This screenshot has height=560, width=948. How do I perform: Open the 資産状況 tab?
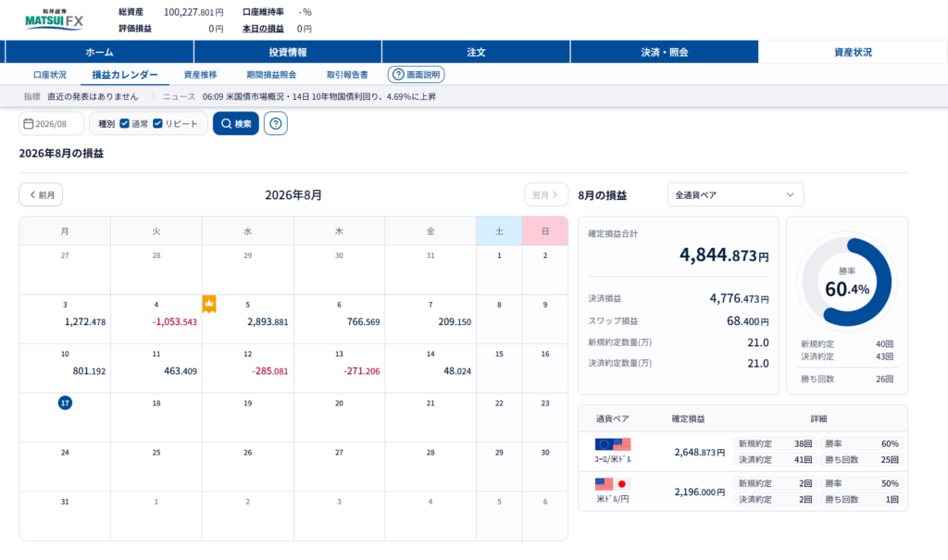(x=853, y=52)
